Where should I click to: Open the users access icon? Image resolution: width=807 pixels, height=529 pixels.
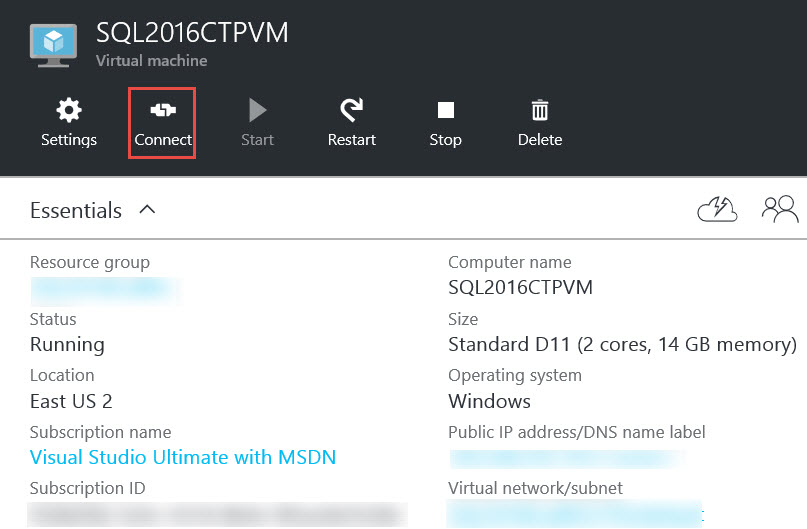tap(780, 209)
